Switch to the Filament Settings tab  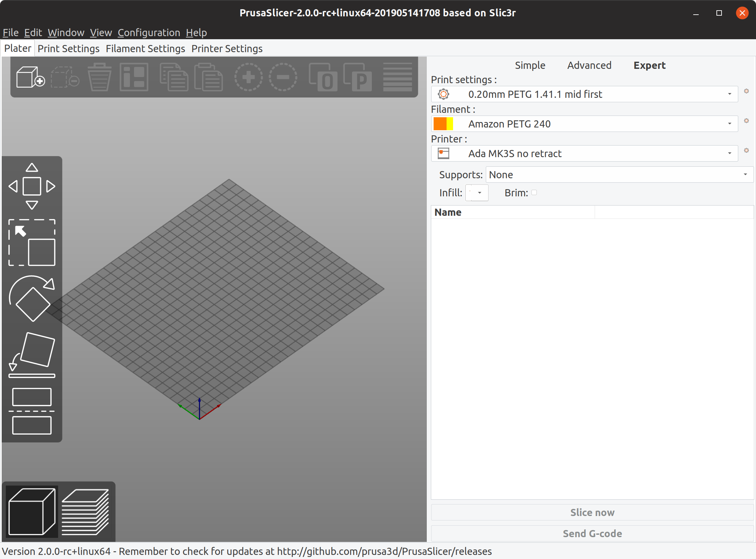point(145,48)
